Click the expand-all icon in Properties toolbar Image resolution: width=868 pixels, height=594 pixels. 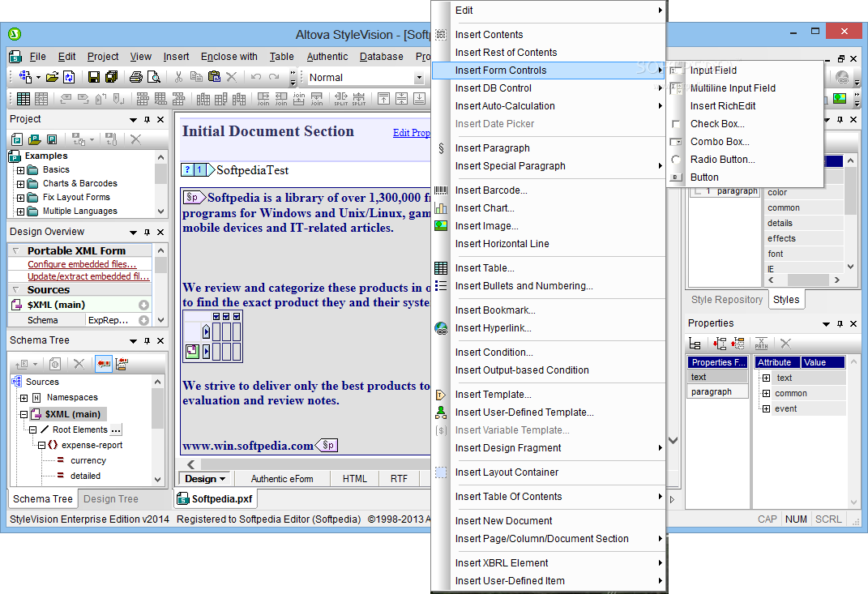(719, 344)
